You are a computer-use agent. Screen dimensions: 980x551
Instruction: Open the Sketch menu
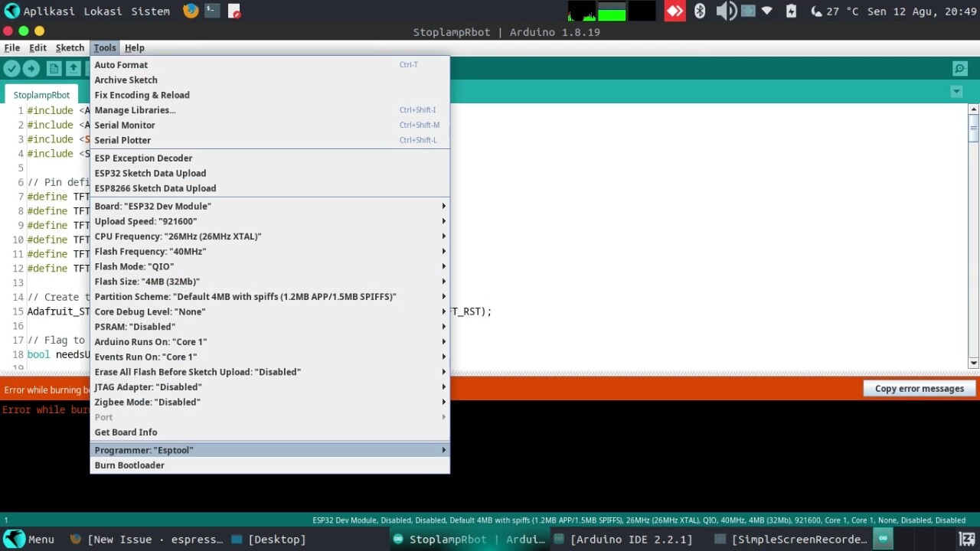coord(70,47)
